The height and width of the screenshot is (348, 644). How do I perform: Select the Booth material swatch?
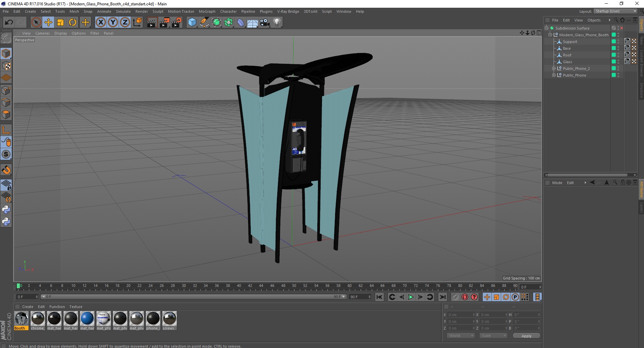[x=22, y=321]
